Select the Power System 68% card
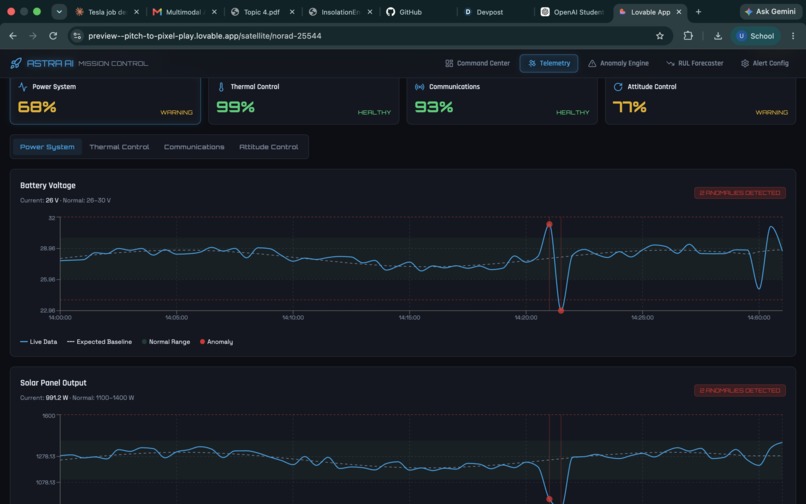Image resolution: width=806 pixels, height=504 pixels. pos(105,101)
